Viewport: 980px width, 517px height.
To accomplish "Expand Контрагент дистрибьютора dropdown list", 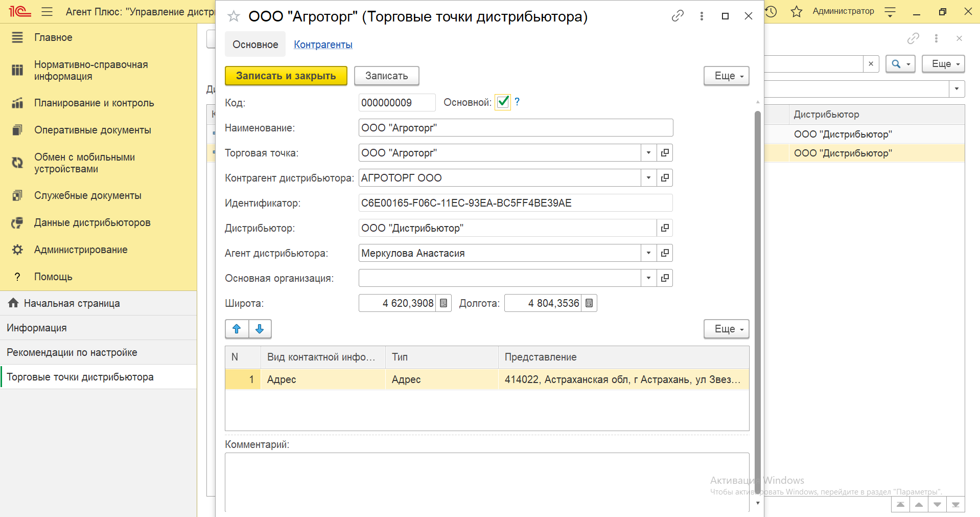I will (648, 178).
